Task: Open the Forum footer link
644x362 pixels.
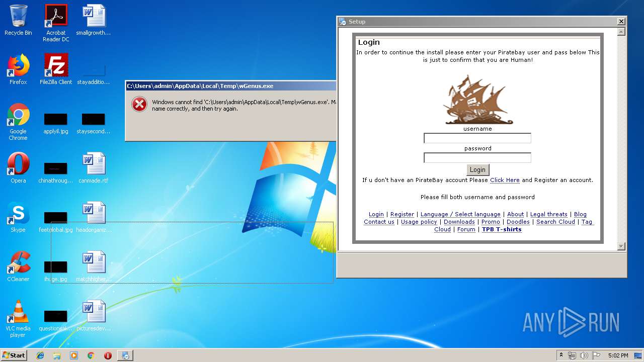Action: (466, 229)
